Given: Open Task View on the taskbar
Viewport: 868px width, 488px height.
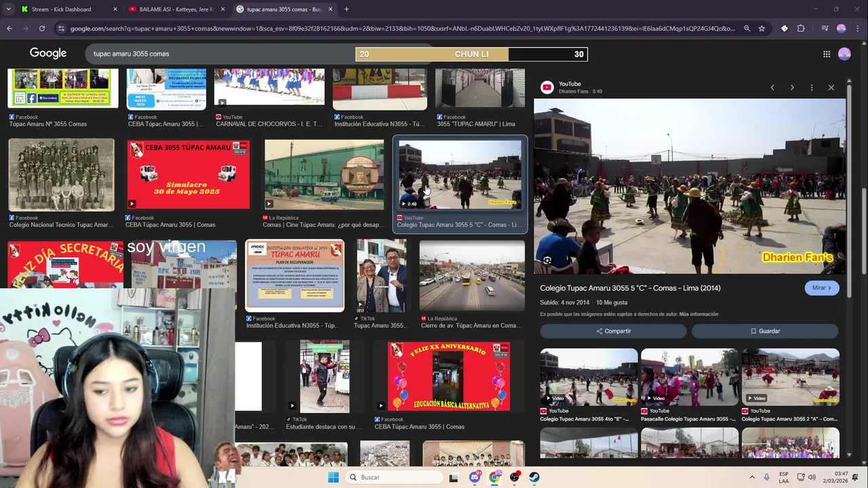Looking at the screenshot, I should coord(453,477).
